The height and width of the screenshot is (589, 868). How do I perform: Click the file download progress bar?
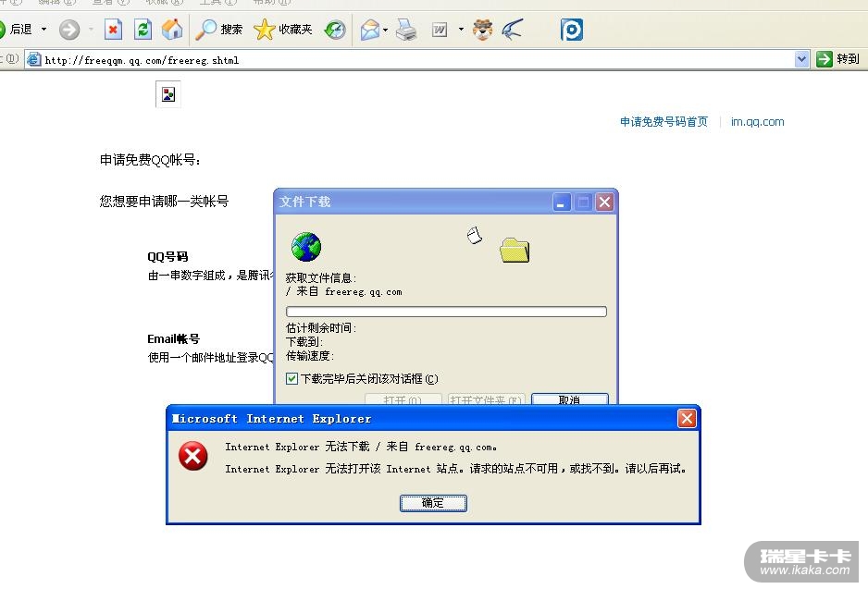(x=446, y=312)
